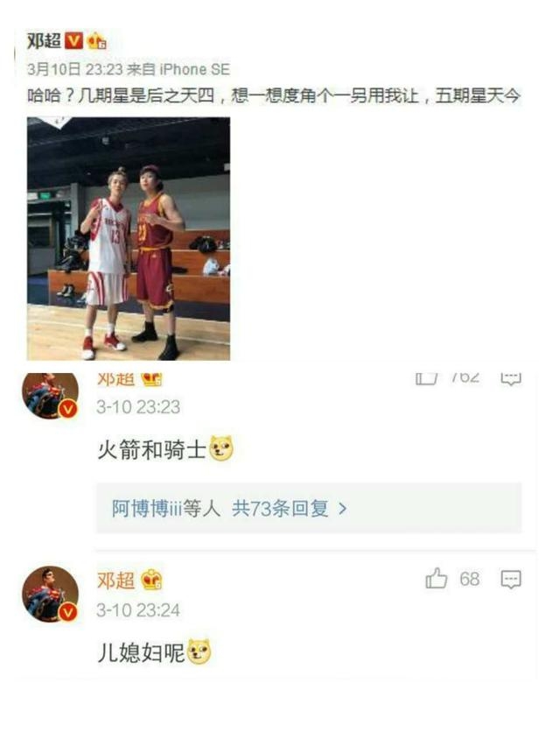Image resolution: width=560 pixels, height=739 pixels.
Task: Open the basketball jersey photo thumbnail
Action: point(129,238)
